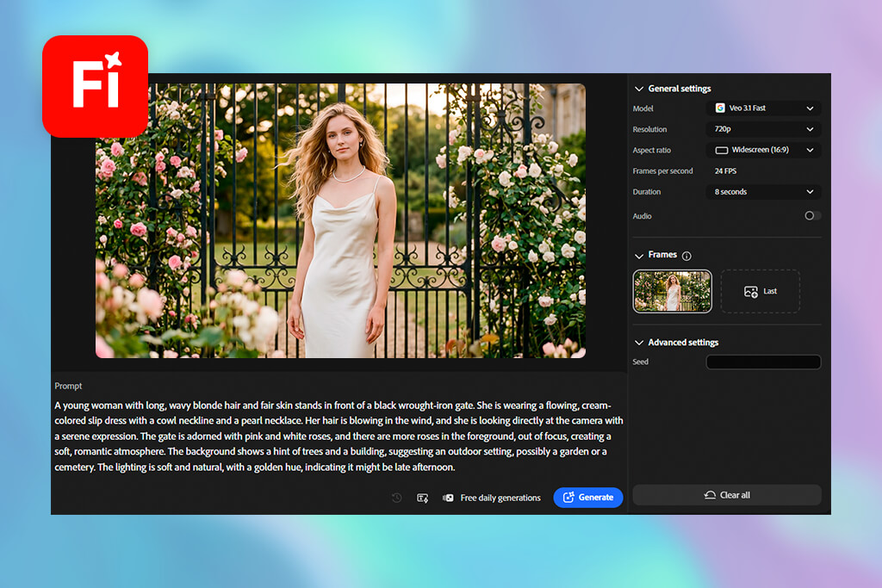
Task: Click the Adobe Firefly Fi logo
Action: (95, 86)
